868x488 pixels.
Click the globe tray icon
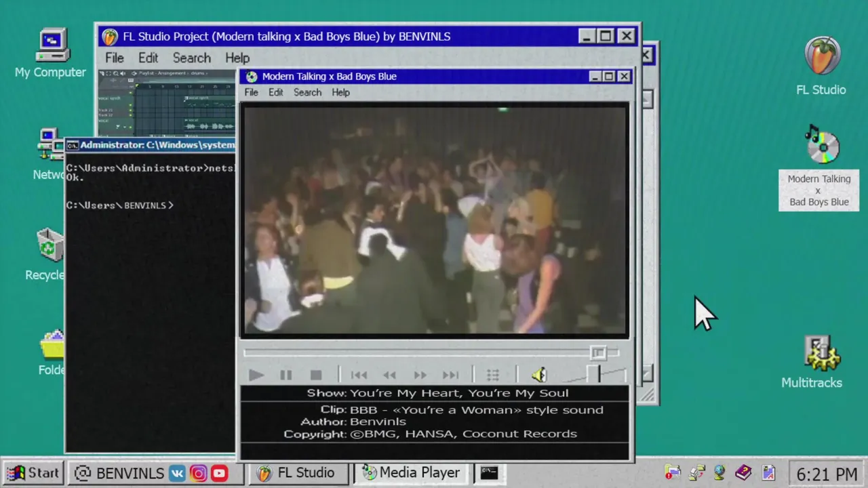719,472
